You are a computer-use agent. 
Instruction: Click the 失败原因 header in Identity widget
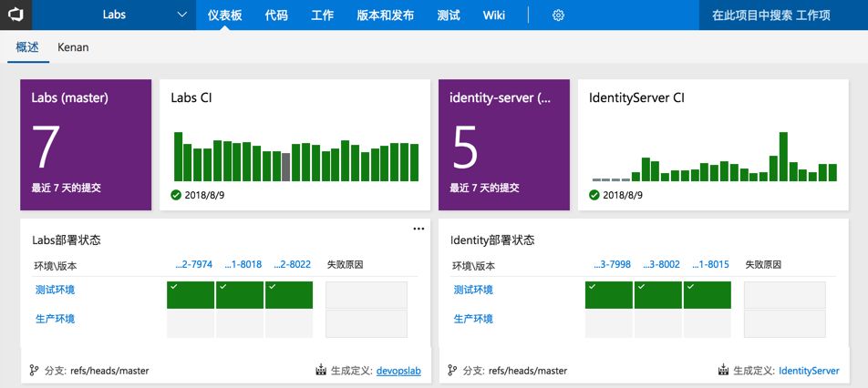(763, 265)
